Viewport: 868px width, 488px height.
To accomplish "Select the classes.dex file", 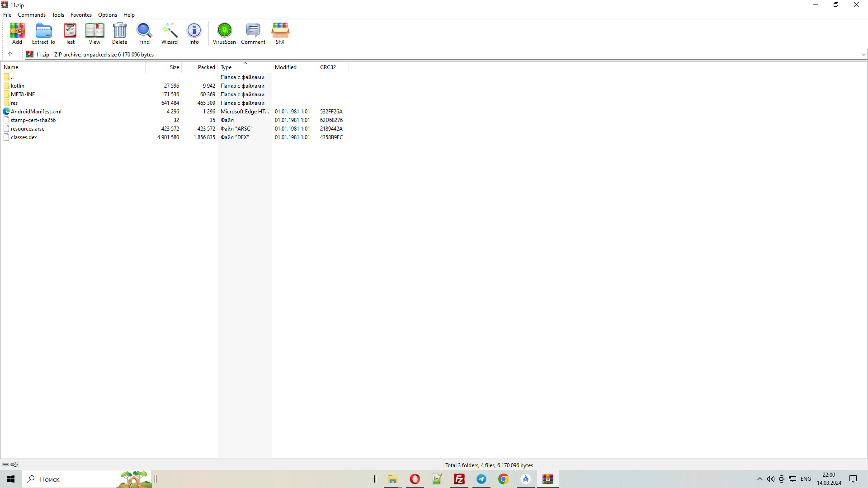I will pos(24,137).
